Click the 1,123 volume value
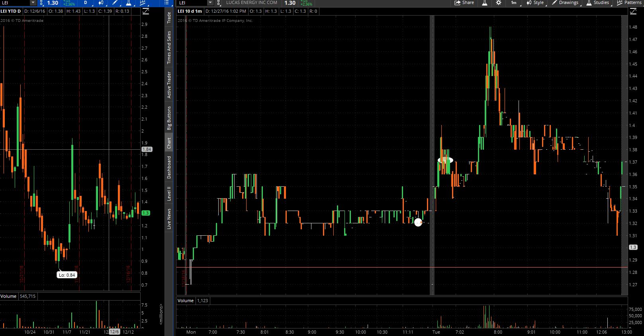 pyautogui.click(x=202, y=301)
